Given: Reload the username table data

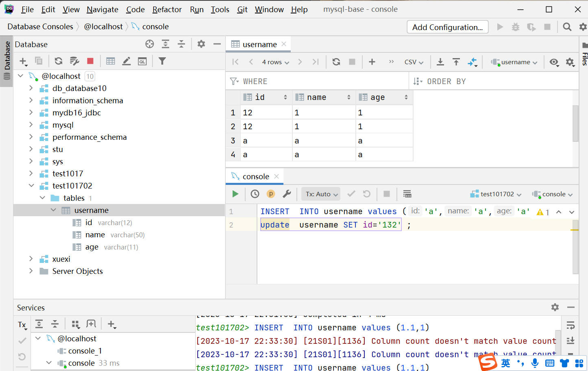Looking at the screenshot, I should click(x=336, y=62).
